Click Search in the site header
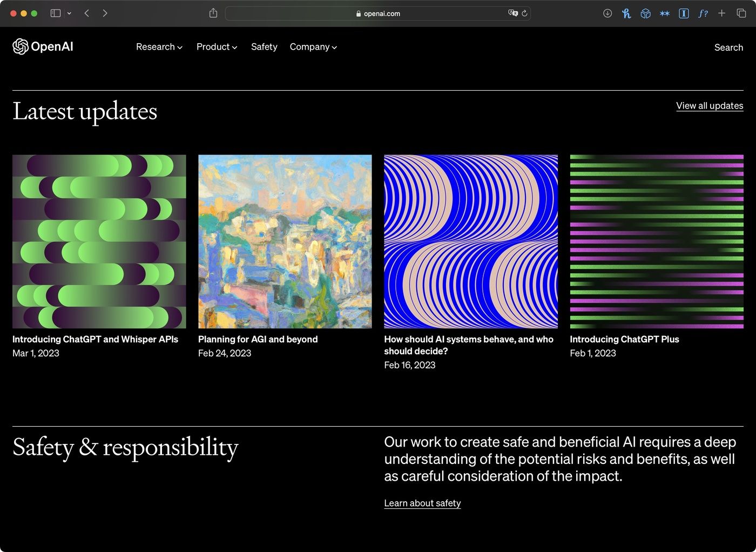 point(728,48)
